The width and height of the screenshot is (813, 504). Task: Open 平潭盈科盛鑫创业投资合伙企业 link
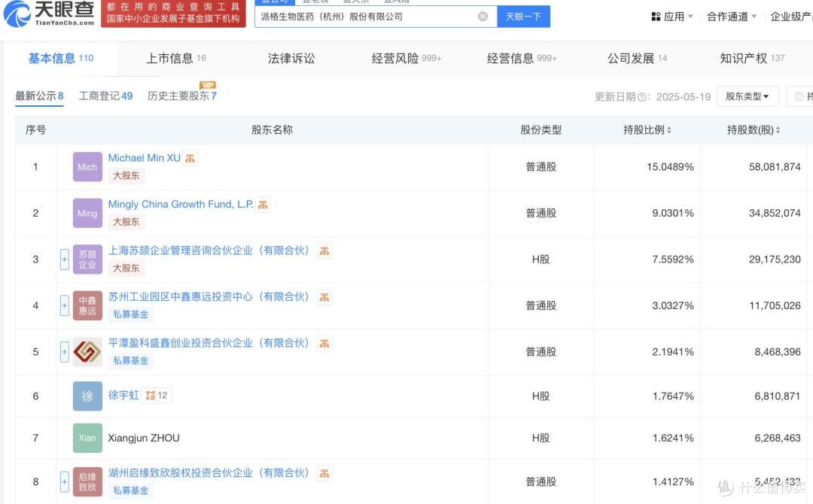coord(209,343)
